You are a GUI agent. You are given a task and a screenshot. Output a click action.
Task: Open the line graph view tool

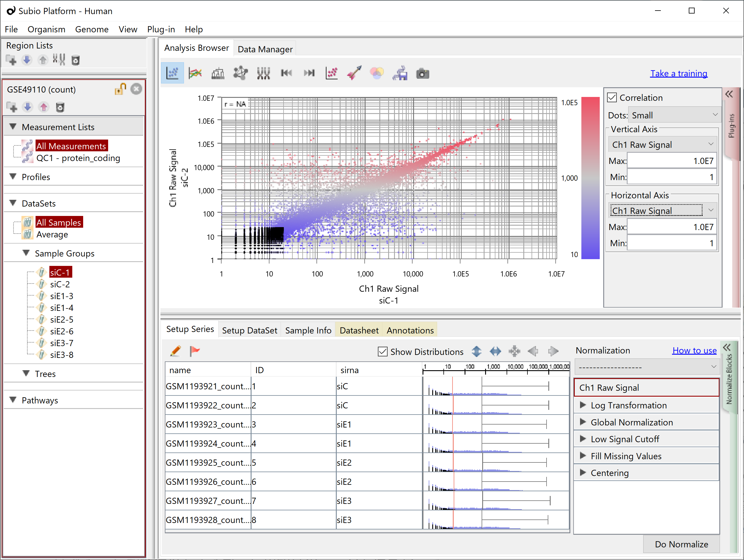[195, 73]
